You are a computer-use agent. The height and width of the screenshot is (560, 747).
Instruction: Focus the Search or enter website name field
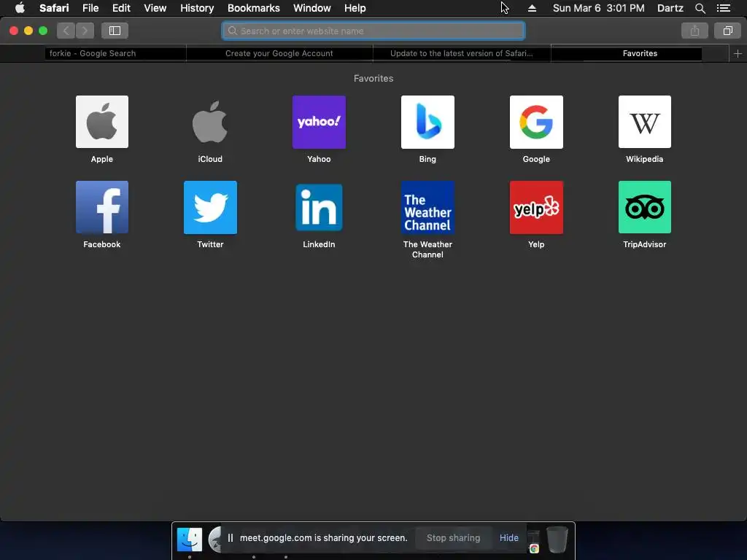tap(373, 31)
